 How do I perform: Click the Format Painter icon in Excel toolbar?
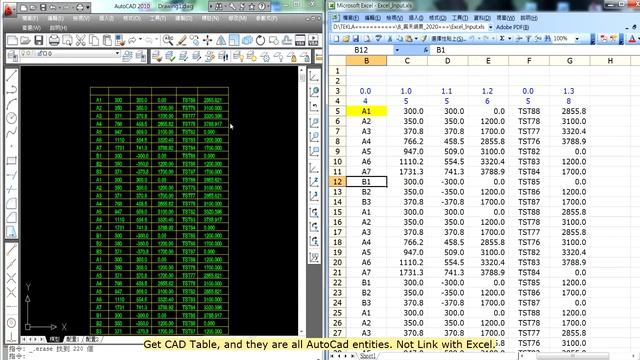coord(424,38)
